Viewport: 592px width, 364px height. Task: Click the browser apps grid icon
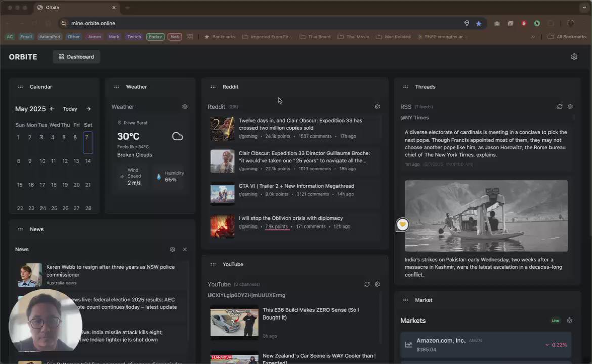[x=190, y=37]
